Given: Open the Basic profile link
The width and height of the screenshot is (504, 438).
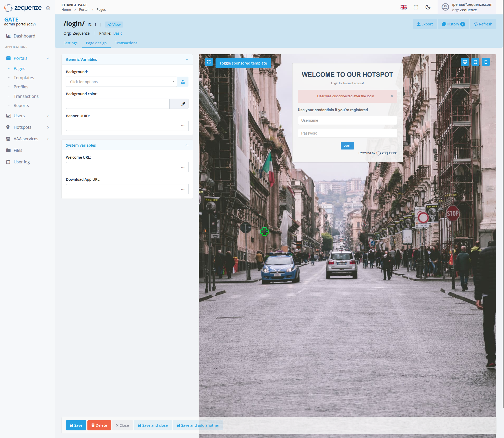Looking at the screenshot, I should [118, 33].
